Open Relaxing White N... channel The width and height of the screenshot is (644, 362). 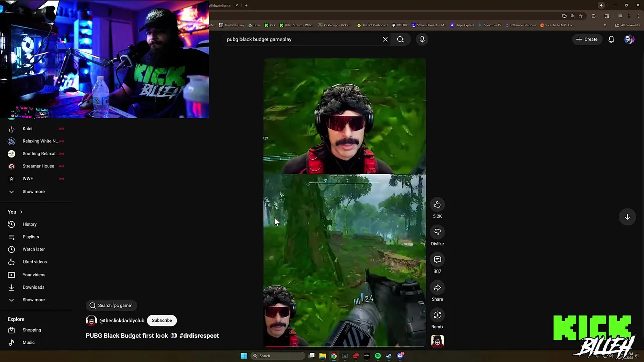click(x=36, y=141)
